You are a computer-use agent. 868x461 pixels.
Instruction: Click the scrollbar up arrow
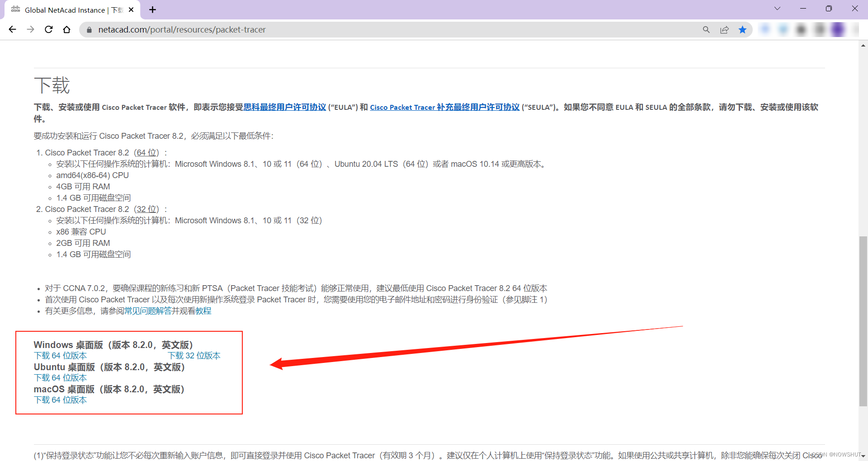863,45
